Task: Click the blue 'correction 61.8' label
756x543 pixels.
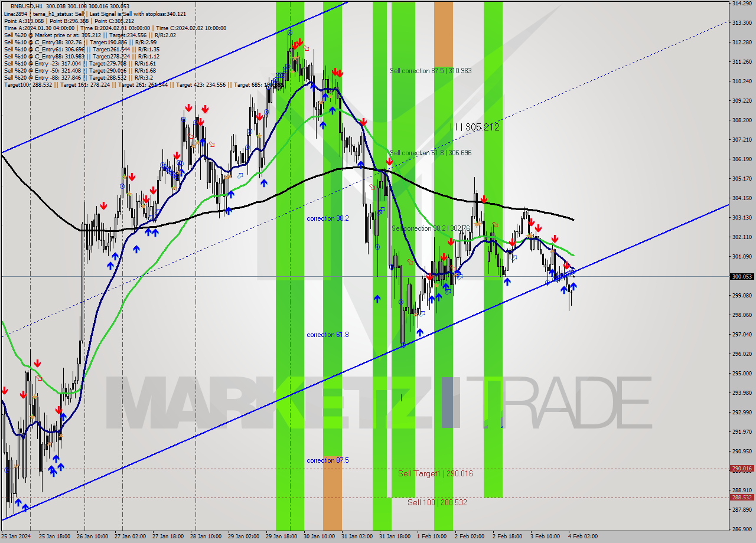Action: pyautogui.click(x=328, y=335)
